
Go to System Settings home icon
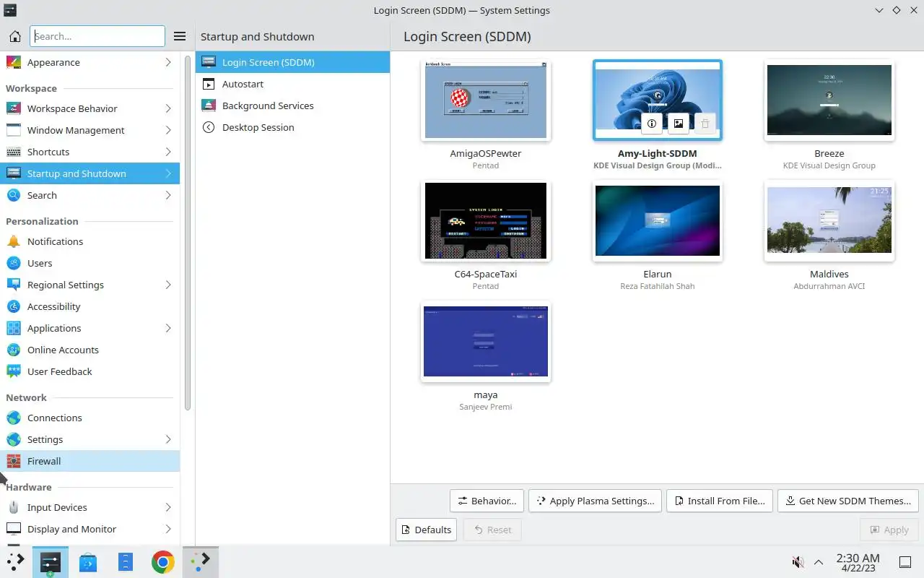tap(14, 36)
